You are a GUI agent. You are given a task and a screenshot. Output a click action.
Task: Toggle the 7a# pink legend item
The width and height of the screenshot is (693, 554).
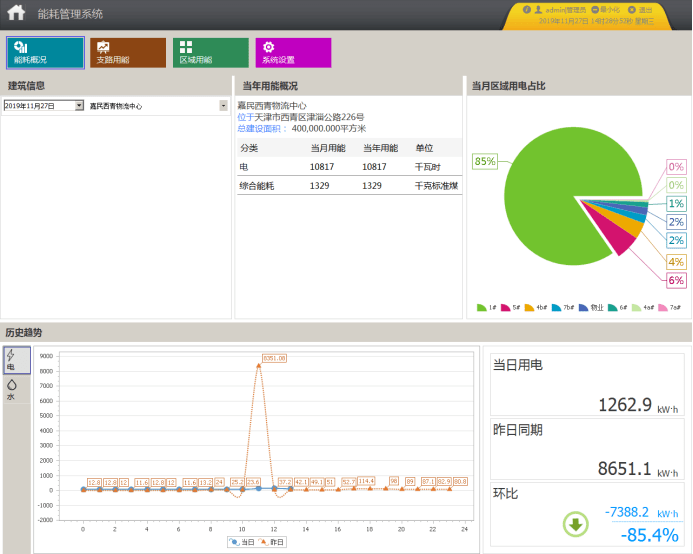click(x=669, y=307)
